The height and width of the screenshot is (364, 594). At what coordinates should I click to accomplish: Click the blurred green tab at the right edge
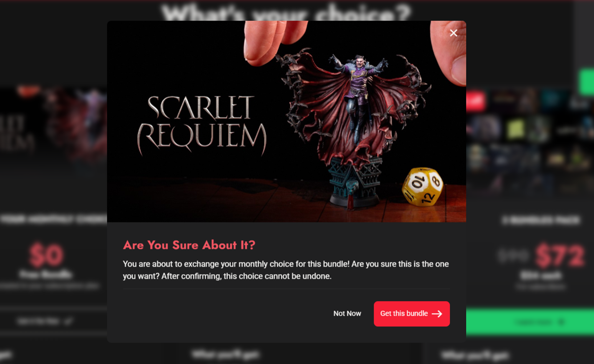pos(587,82)
